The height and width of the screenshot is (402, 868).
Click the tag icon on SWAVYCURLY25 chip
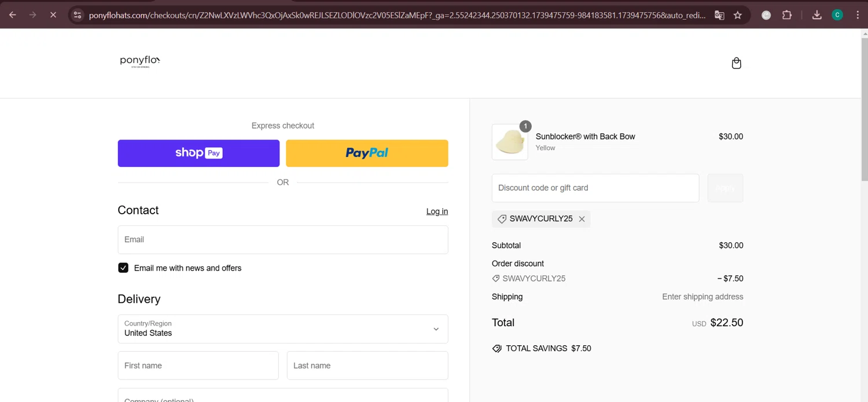pos(502,219)
